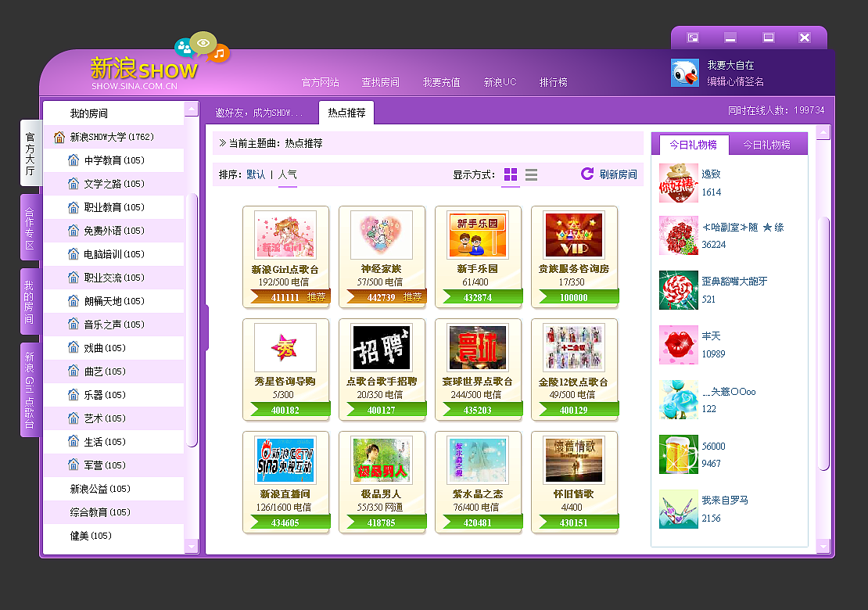This screenshot has width=868, height=610.
Task: Open 金陵12钗点歌台 room thumbnail
Action: (573, 348)
